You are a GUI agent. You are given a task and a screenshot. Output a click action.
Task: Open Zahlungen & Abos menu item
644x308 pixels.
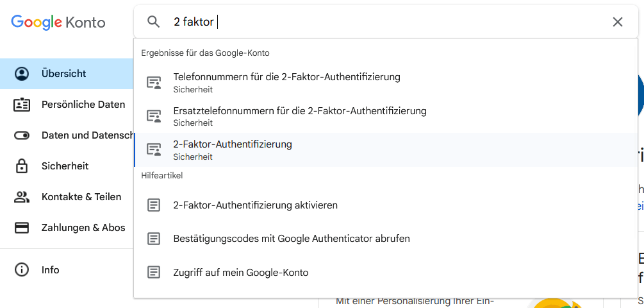click(x=83, y=228)
